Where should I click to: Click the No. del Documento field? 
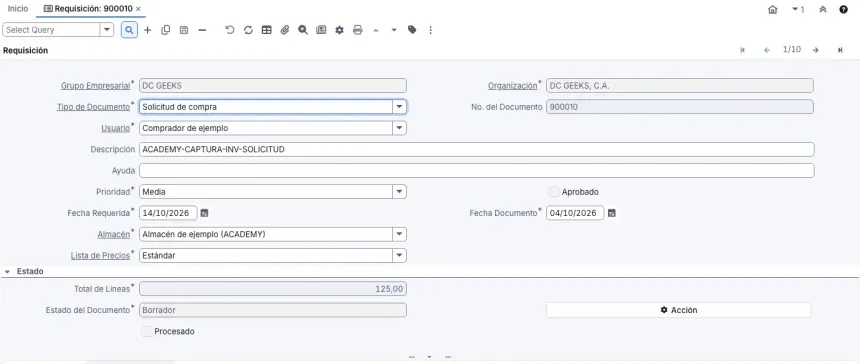coord(680,107)
